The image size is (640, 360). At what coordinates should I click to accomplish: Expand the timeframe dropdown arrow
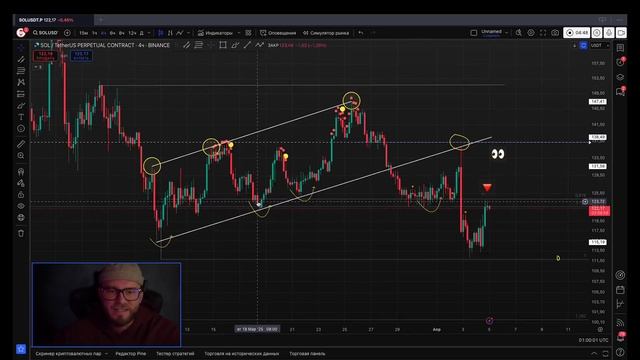tap(149, 33)
